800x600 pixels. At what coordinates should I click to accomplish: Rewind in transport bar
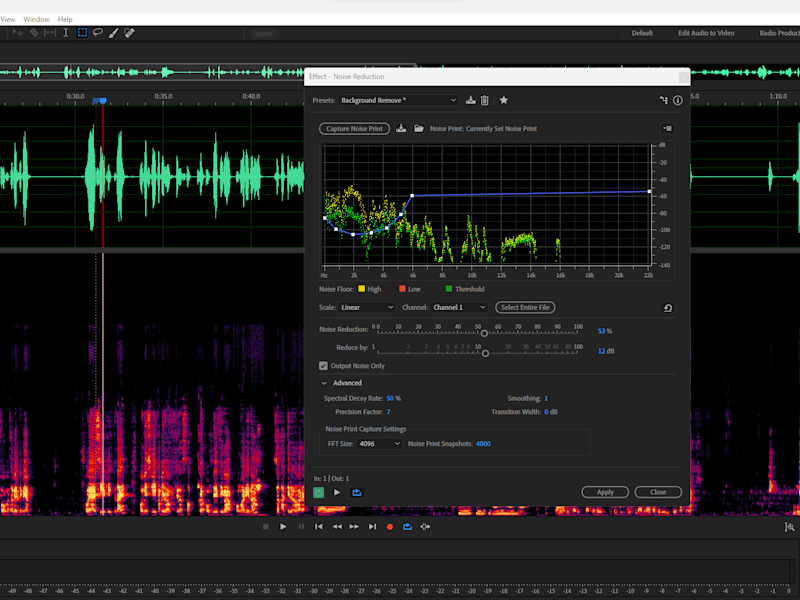tap(337, 527)
